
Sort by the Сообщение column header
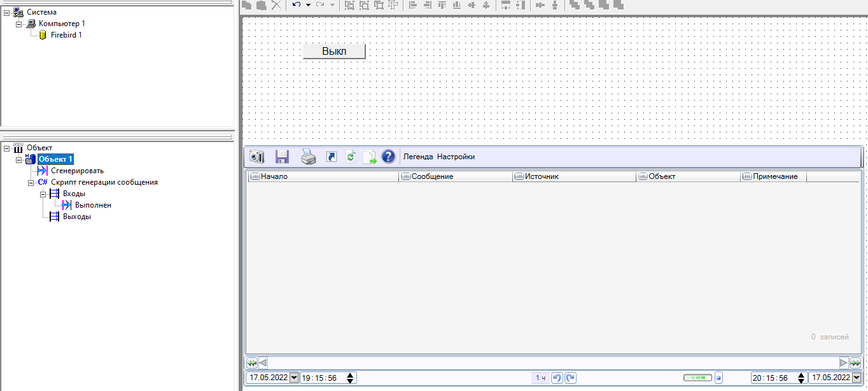tap(456, 176)
